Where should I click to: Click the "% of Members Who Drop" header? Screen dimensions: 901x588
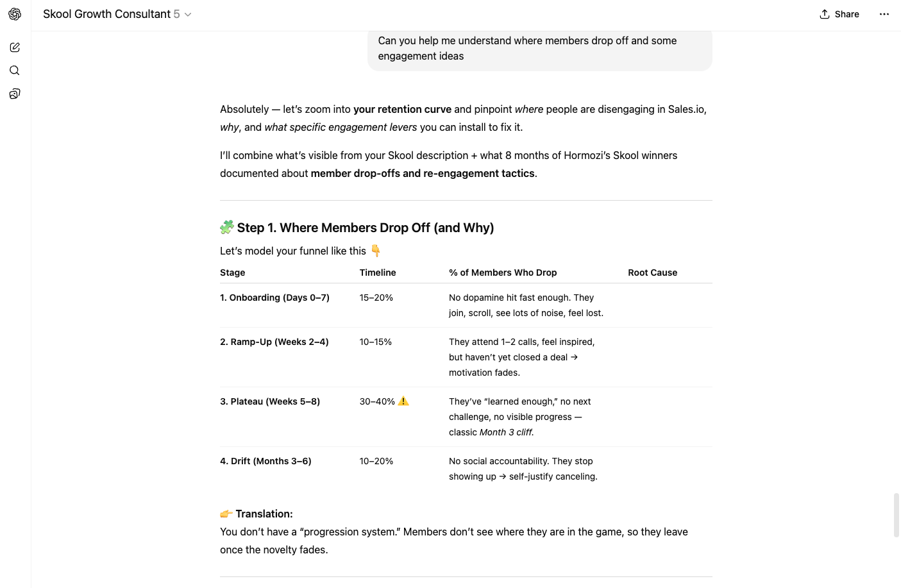(503, 273)
